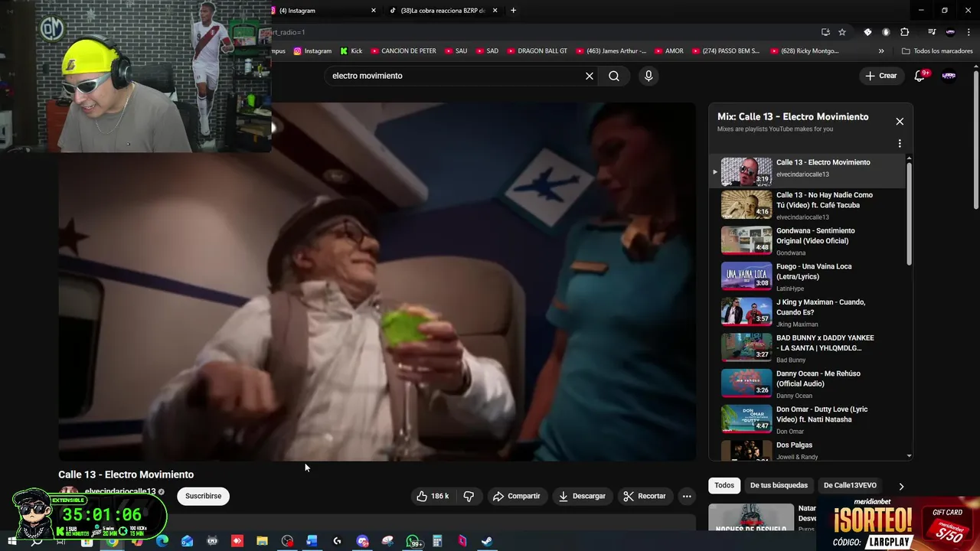Open a new browser tab
Viewport: 980px width, 551px height.
tap(513, 11)
